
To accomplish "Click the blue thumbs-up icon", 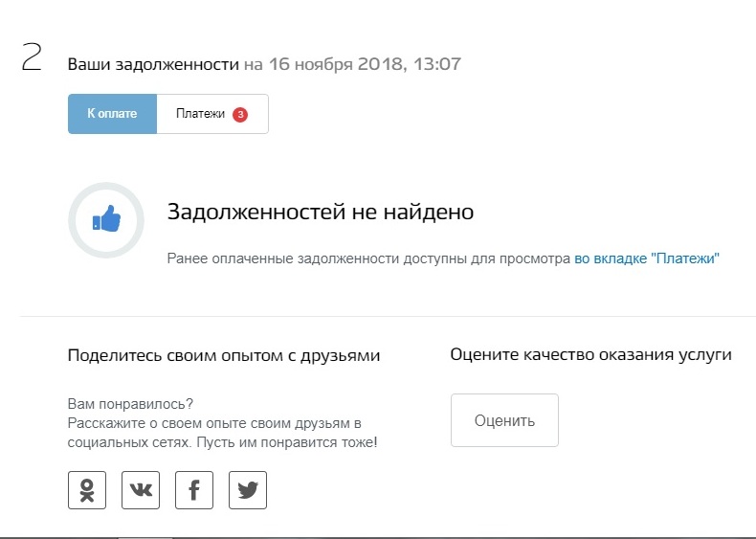I will (106, 221).
